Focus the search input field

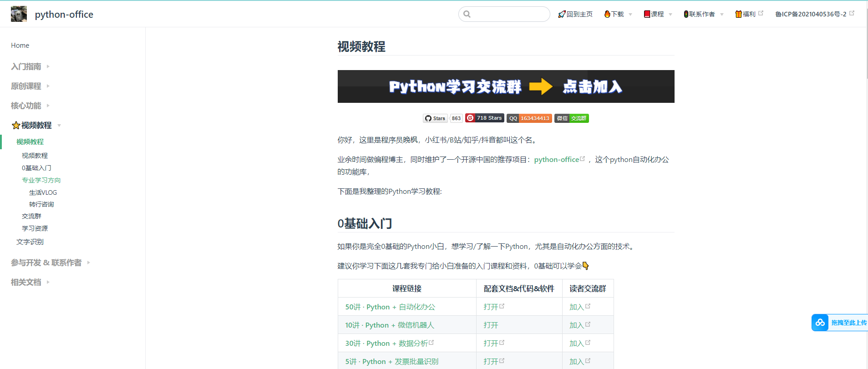(x=504, y=14)
